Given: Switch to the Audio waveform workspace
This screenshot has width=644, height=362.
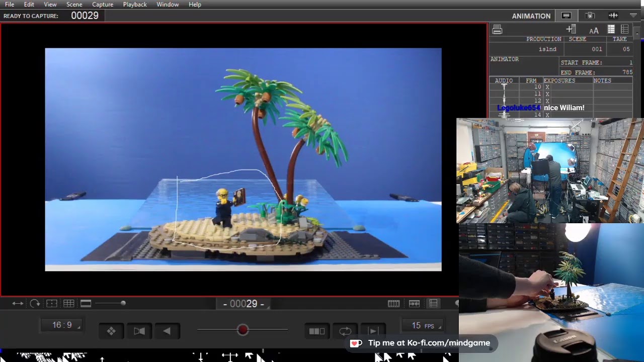Looking at the screenshot, I should tap(613, 16).
